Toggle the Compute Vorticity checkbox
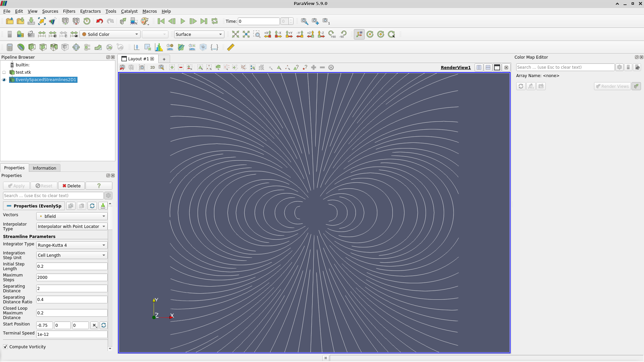The width and height of the screenshot is (644, 362). tap(5, 347)
